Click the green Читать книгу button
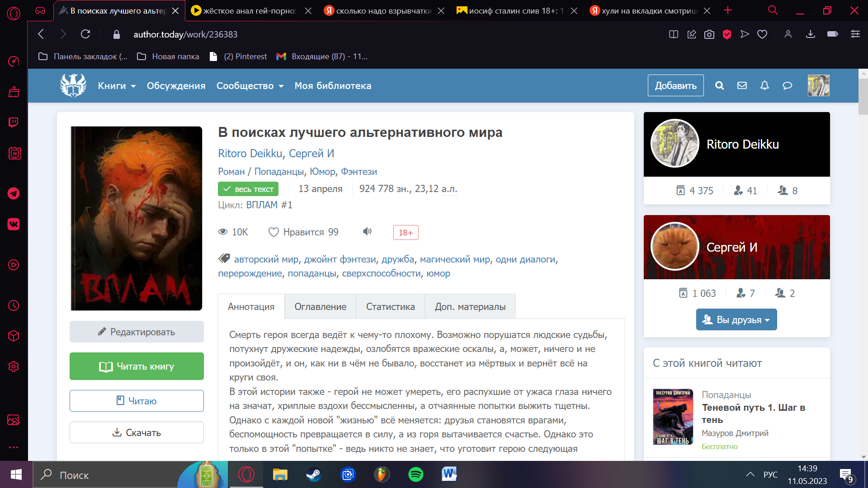The width and height of the screenshot is (868, 488). (x=137, y=366)
